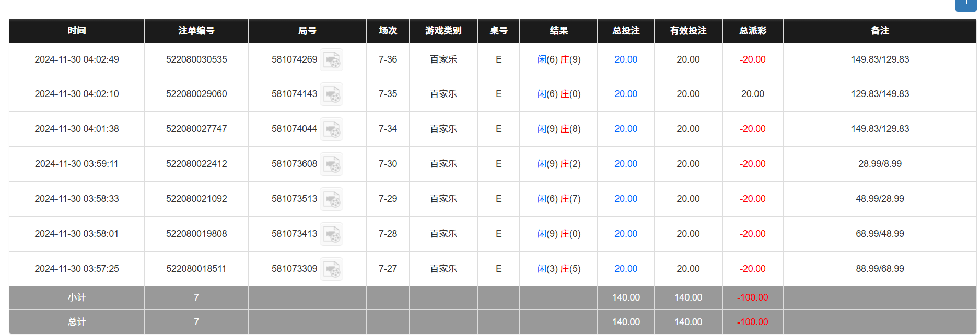Click replay icon for round 581073413

pyautogui.click(x=331, y=234)
